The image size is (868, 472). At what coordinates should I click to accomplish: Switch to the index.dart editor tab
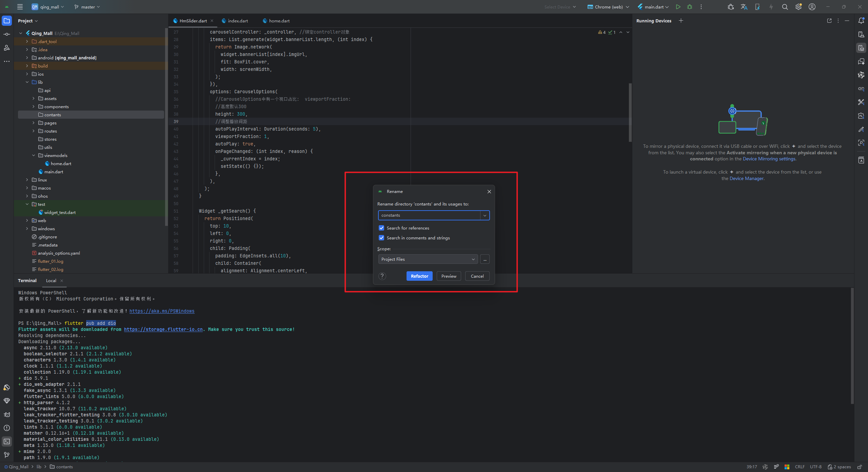[x=238, y=21]
